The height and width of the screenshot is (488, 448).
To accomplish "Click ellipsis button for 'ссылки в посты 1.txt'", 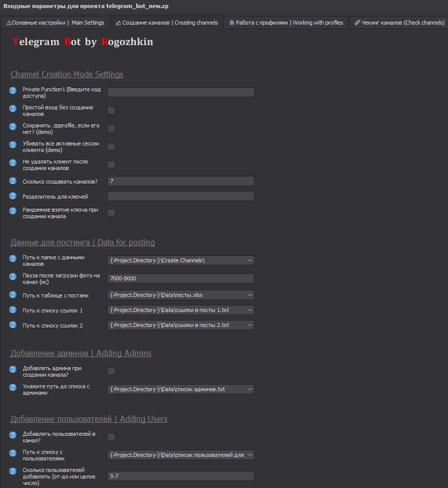I will (250, 310).
